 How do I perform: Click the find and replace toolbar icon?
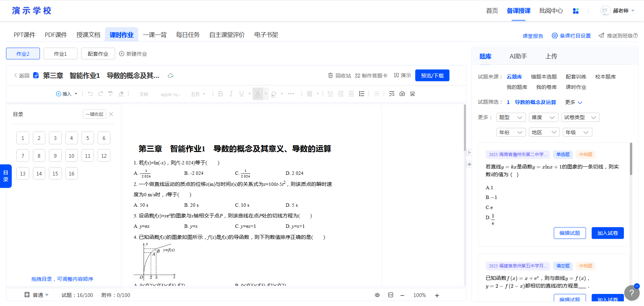click(391, 94)
